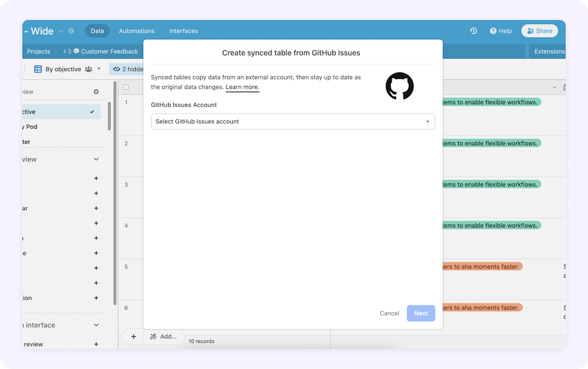This screenshot has width=588, height=369.
Task: Expand the chevron next to the Wide base name
Action: click(x=60, y=30)
